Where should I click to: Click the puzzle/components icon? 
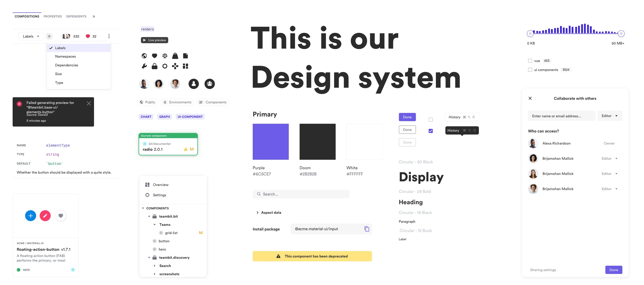pyautogui.click(x=185, y=66)
